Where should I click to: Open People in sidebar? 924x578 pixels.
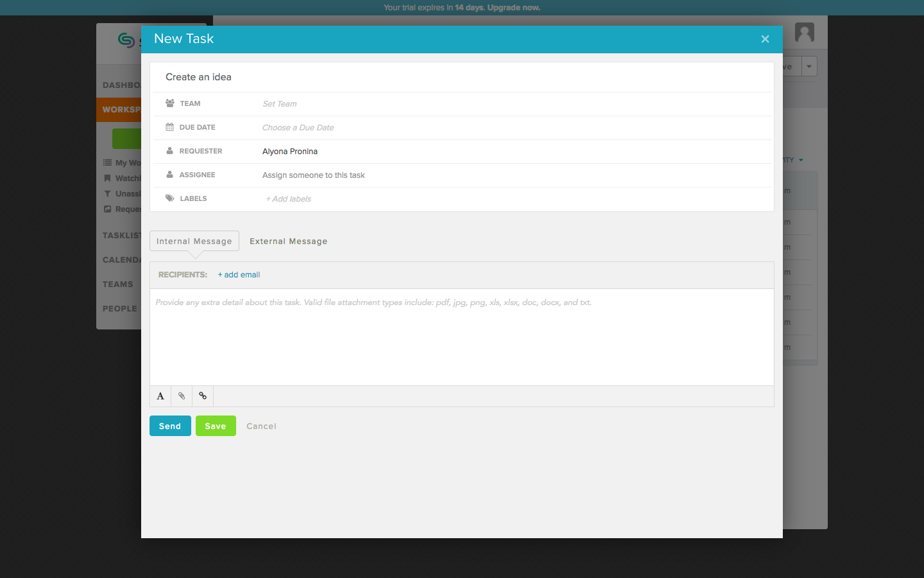(120, 308)
